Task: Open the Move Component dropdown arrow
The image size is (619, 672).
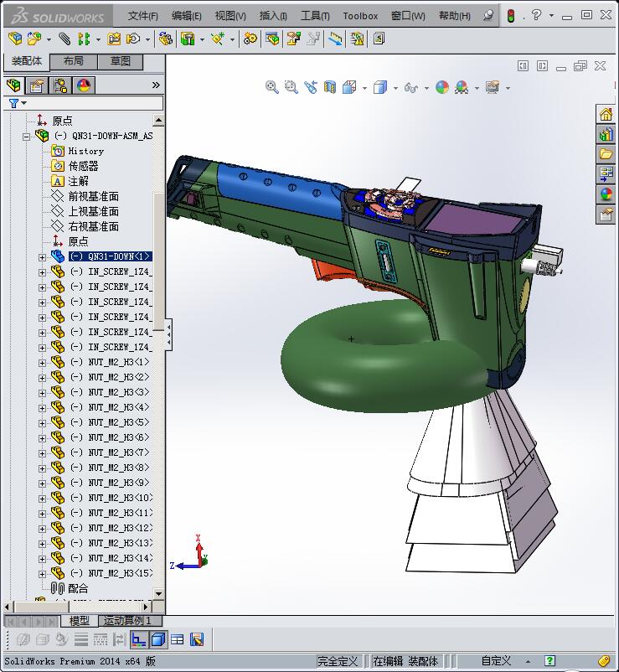Action: click(147, 40)
